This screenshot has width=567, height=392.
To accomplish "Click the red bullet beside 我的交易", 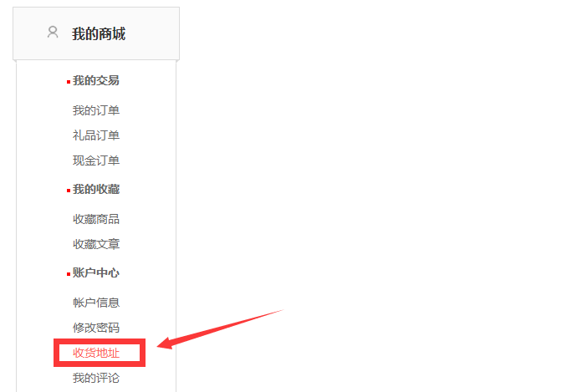I will pos(69,82).
